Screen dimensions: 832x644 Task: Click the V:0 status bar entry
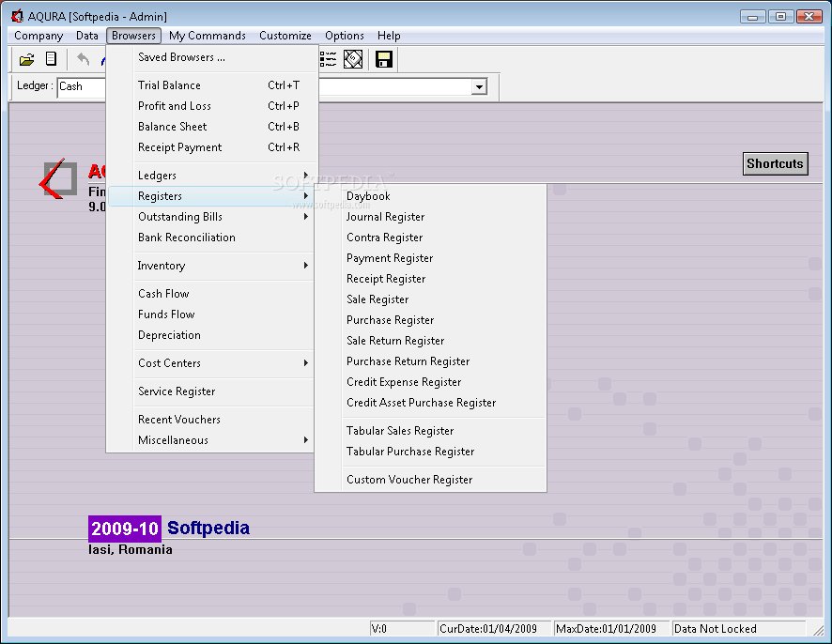pyautogui.click(x=402, y=629)
